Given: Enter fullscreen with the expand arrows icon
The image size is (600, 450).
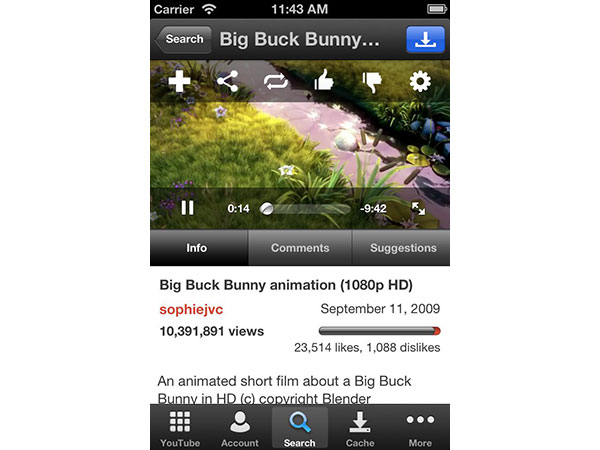Looking at the screenshot, I should coord(418,209).
